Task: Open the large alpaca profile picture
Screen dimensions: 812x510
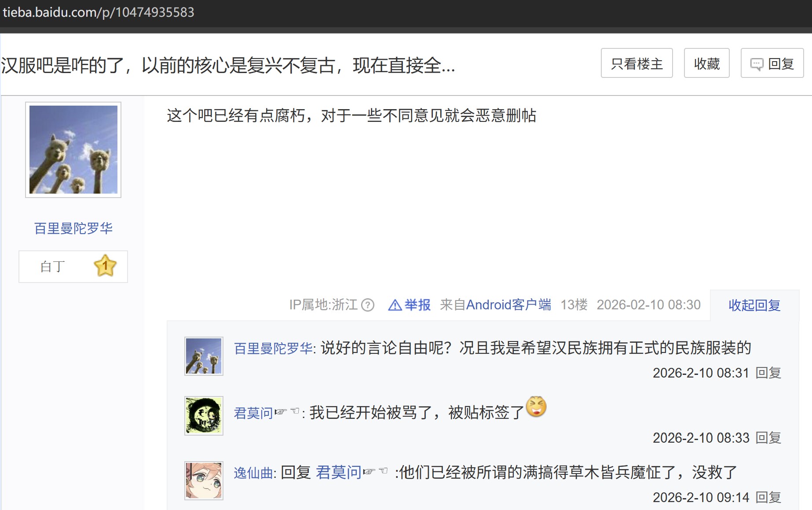Action: 73,150
